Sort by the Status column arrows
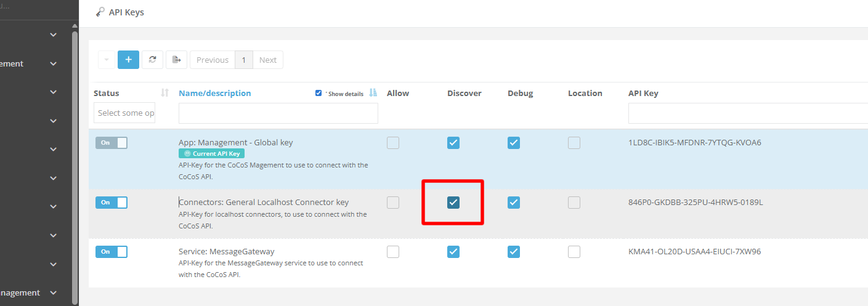The width and height of the screenshot is (868, 306). pyautogui.click(x=164, y=93)
